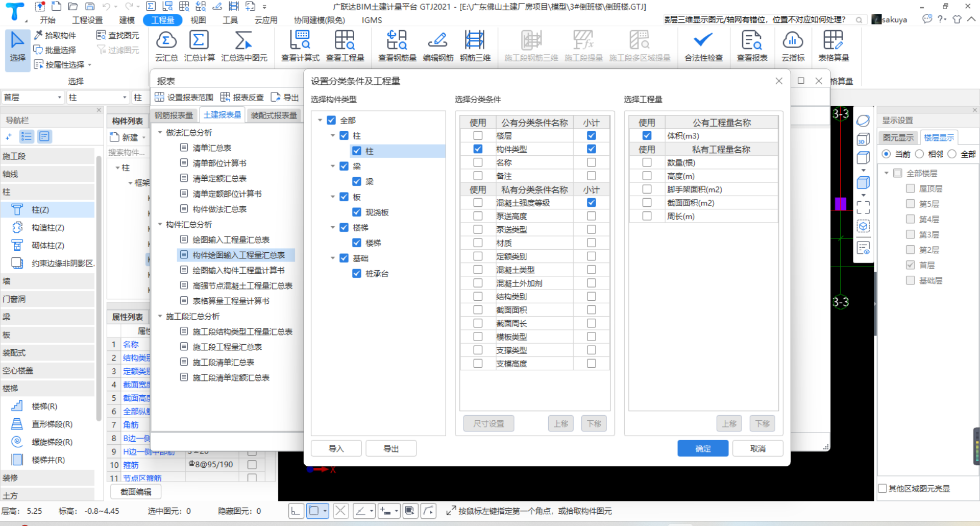
Task: Open 按属性选择 dropdown arrow
Action: coord(90,65)
